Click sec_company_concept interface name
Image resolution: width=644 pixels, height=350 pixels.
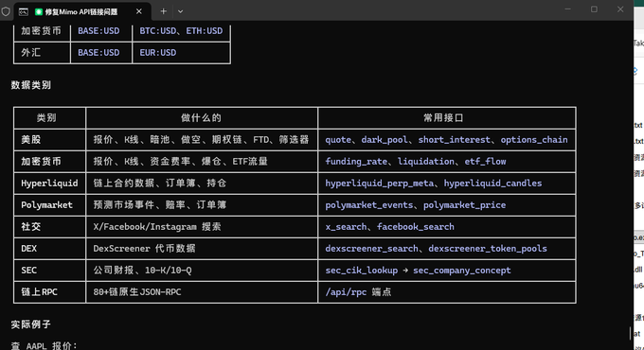(x=462, y=271)
